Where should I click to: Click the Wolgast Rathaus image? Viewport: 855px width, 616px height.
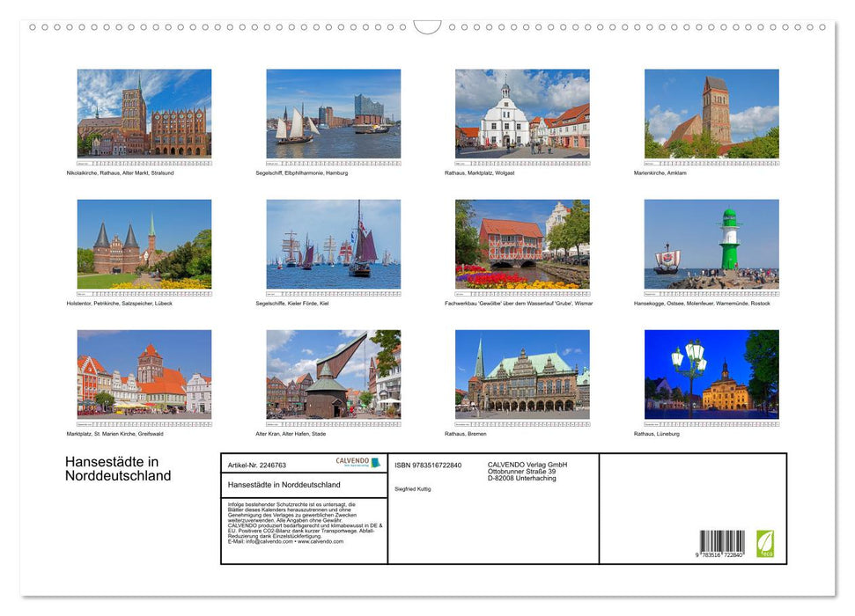(522, 115)
